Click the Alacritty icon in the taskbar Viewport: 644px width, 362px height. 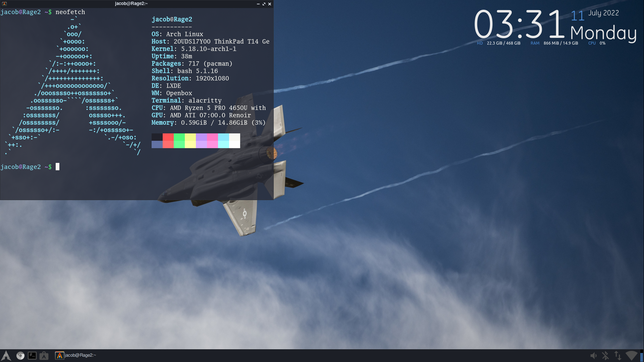59,356
